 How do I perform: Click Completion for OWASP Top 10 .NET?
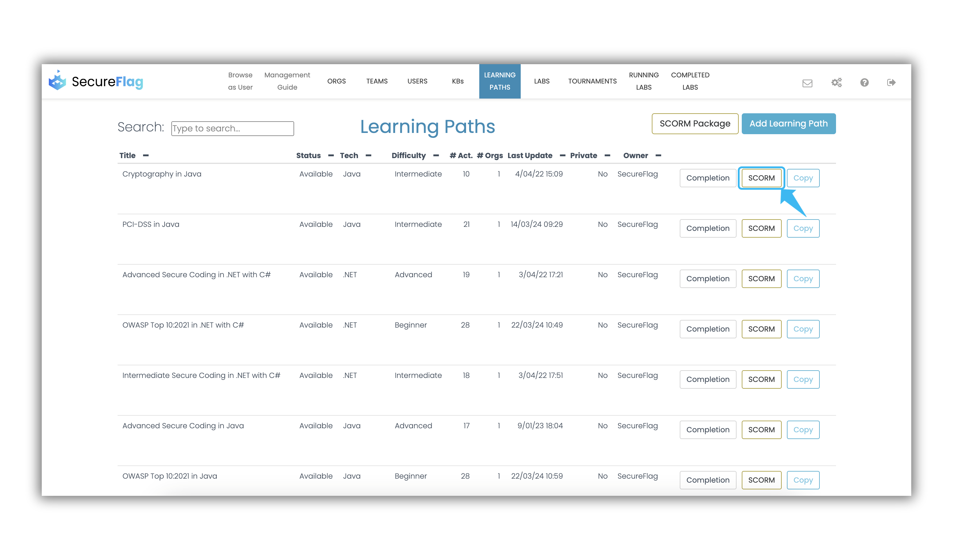(x=708, y=329)
